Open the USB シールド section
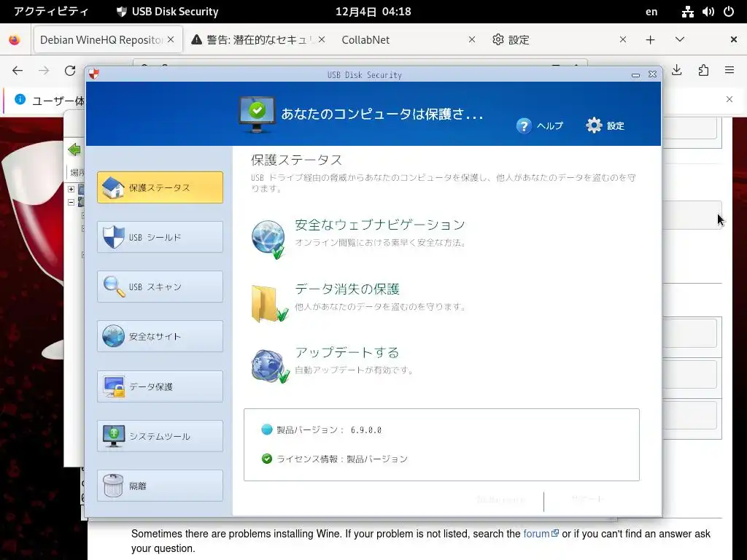 click(160, 237)
